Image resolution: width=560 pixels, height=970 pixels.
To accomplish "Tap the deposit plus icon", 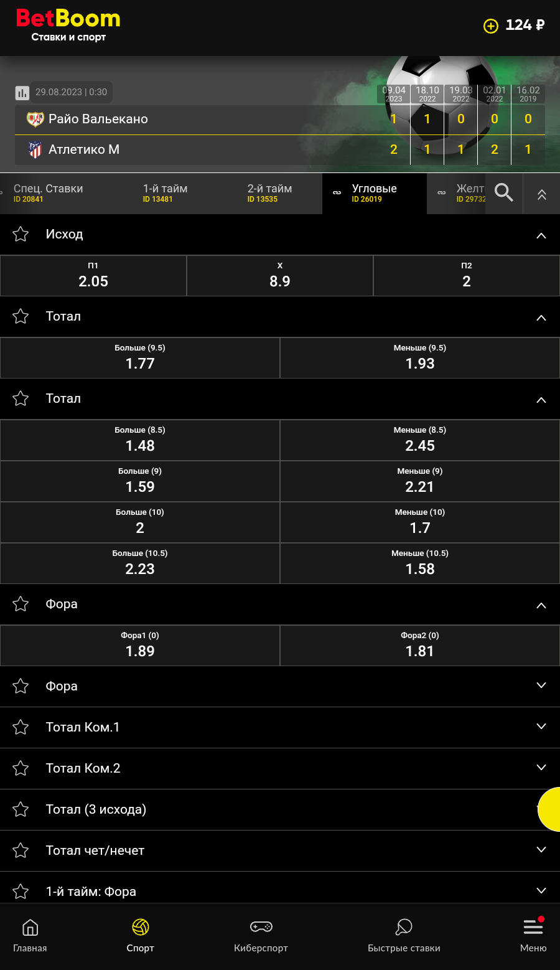I will [491, 26].
